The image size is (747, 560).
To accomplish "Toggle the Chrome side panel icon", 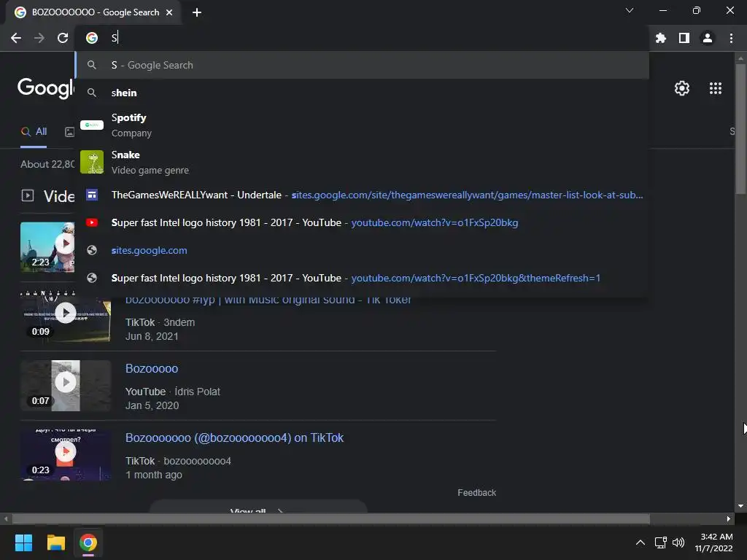I will coord(684,38).
